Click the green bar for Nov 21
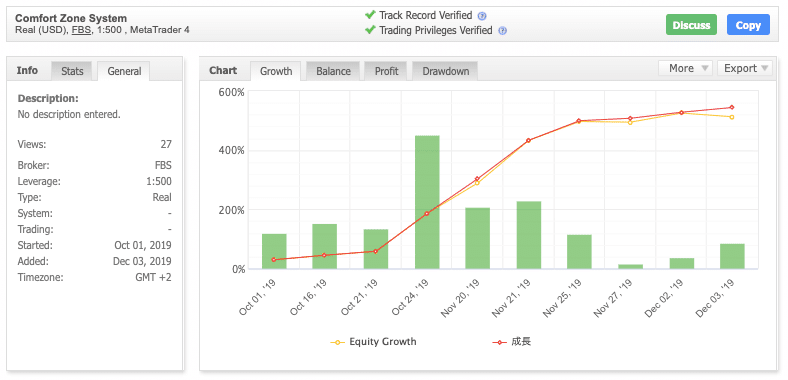Image resolution: width=788 pixels, height=380 pixels. 529,235
